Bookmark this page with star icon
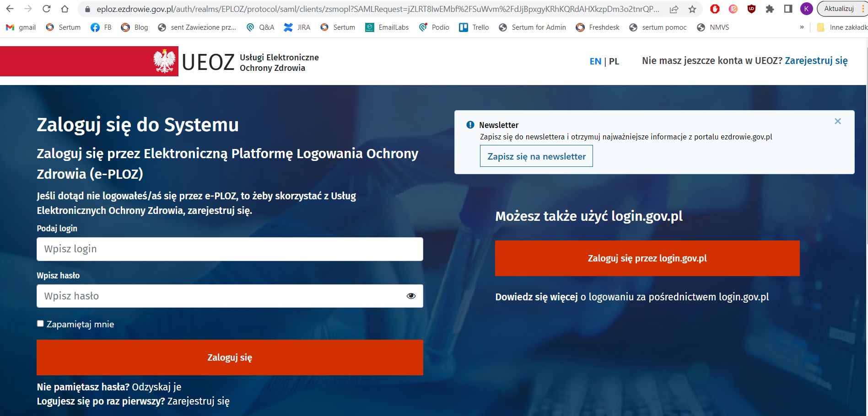Viewport: 868px width, 416px height. pos(692,9)
